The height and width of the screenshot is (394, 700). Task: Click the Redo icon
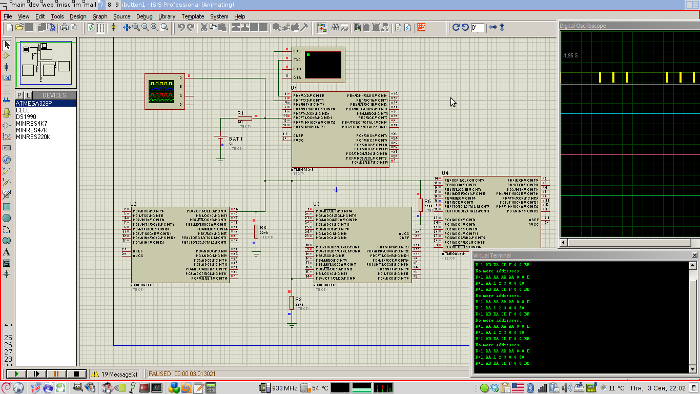click(191, 28)
